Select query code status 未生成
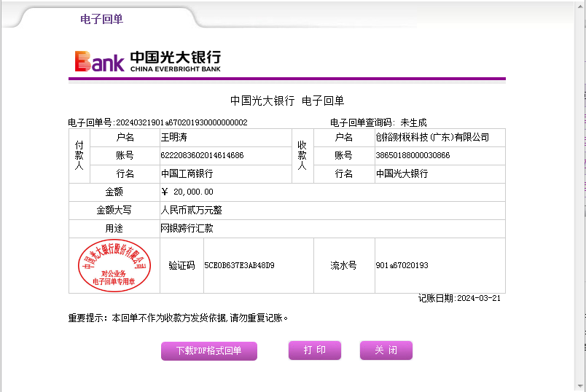This screenshot has height=392, width=586. point(413,122)
